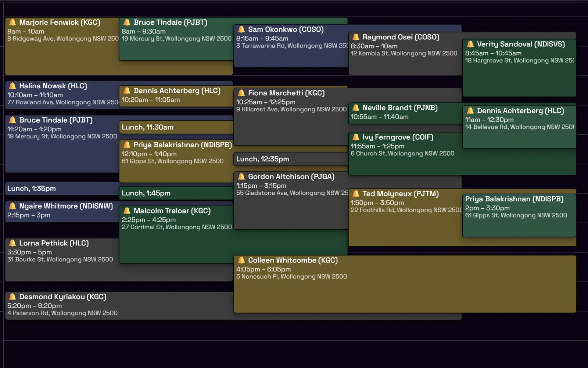The image size is (588, 368).
Task: Open Colleen Whitcombe (KGC) event title
Action: [x=293, y=261]
